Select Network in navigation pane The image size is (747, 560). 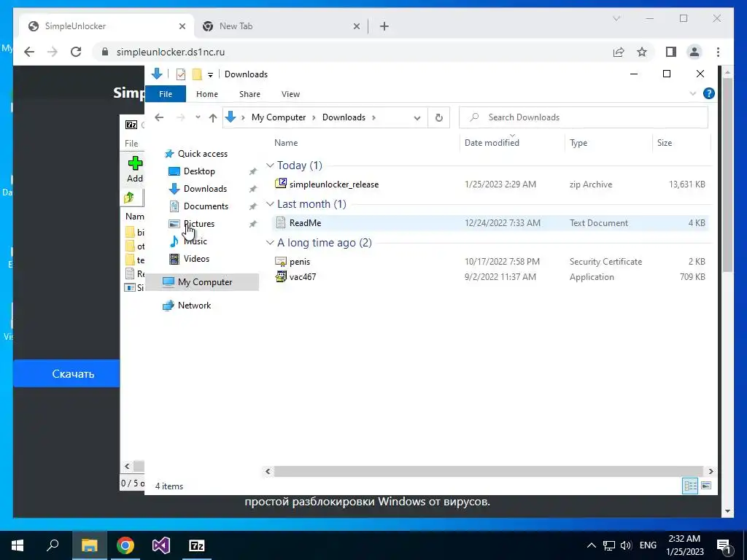coord(194,306)
